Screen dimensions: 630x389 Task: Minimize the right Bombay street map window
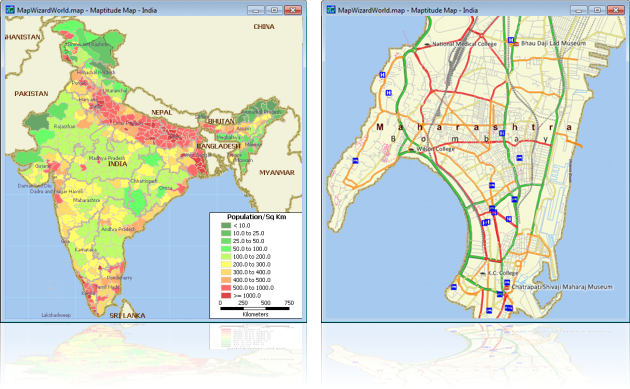point(579,10)
